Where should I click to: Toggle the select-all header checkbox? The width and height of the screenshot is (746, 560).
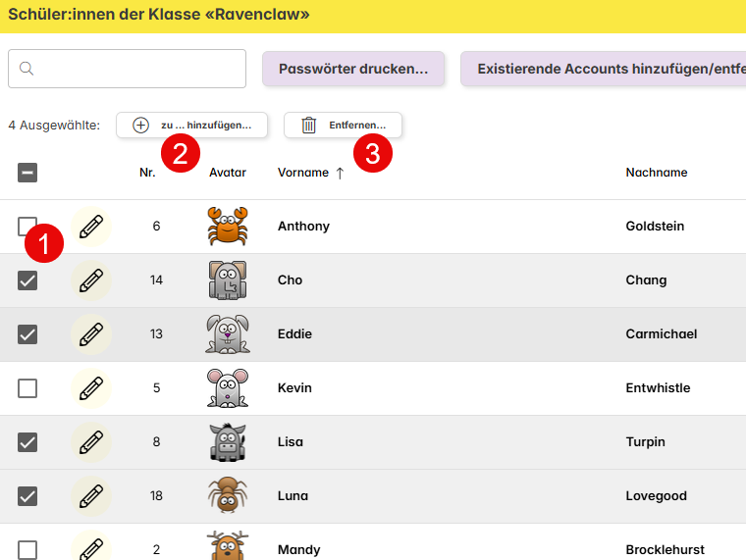click(x=27, y=173)
